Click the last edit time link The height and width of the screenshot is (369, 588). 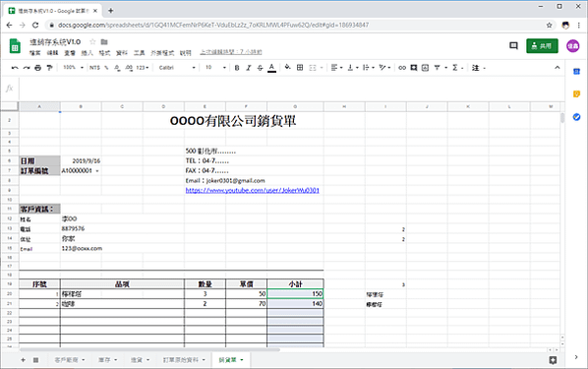(x=231, y=52)
